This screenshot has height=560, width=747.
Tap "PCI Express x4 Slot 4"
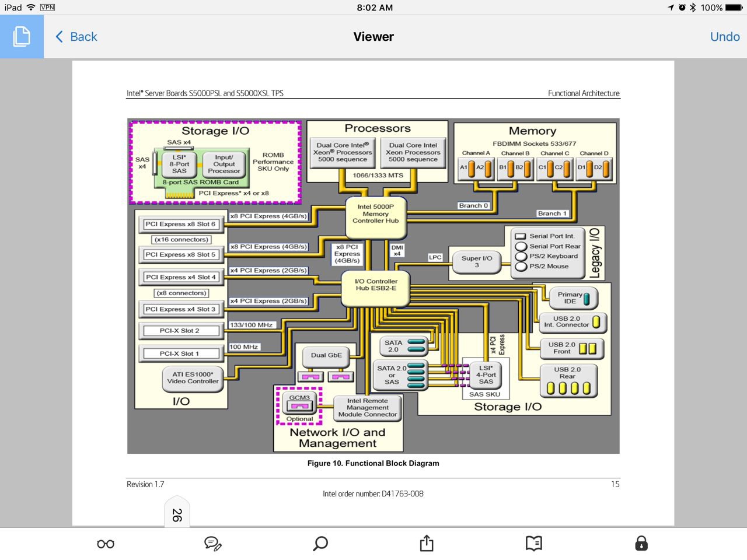(x=180, y=277)
